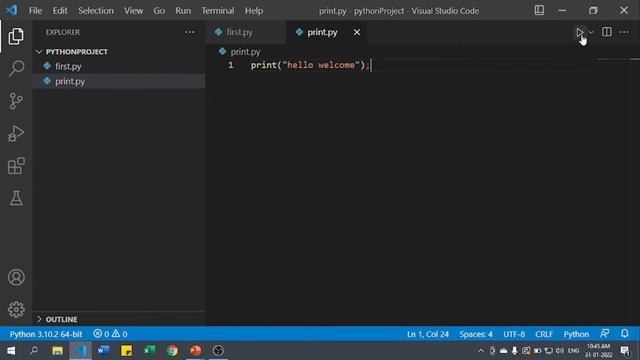Open editor More Actions ellipsis
640x360 pixels.
point(624,32)
